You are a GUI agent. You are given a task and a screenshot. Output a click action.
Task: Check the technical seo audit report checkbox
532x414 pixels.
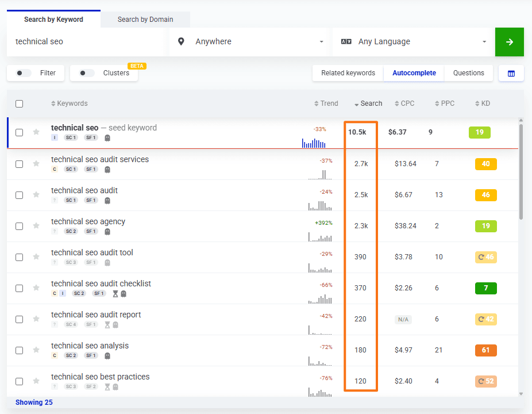pyautogui.click(x=20, y=319)
